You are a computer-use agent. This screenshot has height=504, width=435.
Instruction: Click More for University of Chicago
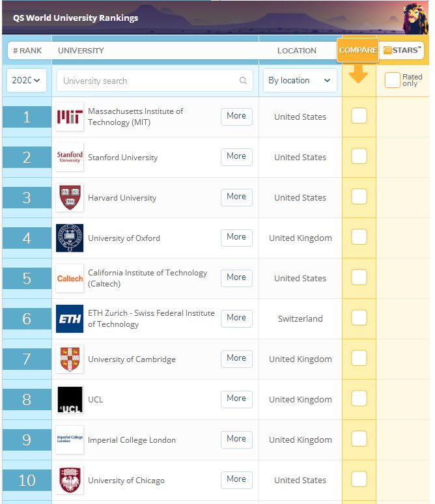(236, 480)
